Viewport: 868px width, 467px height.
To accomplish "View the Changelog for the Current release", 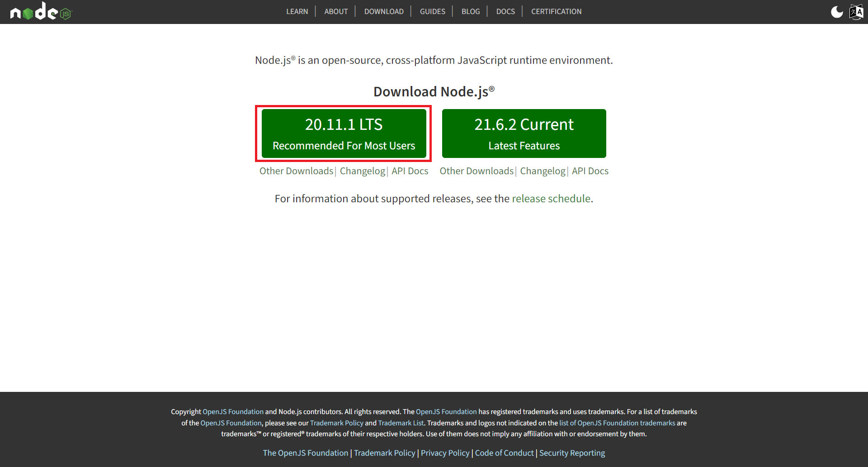I will coord(542,171).
